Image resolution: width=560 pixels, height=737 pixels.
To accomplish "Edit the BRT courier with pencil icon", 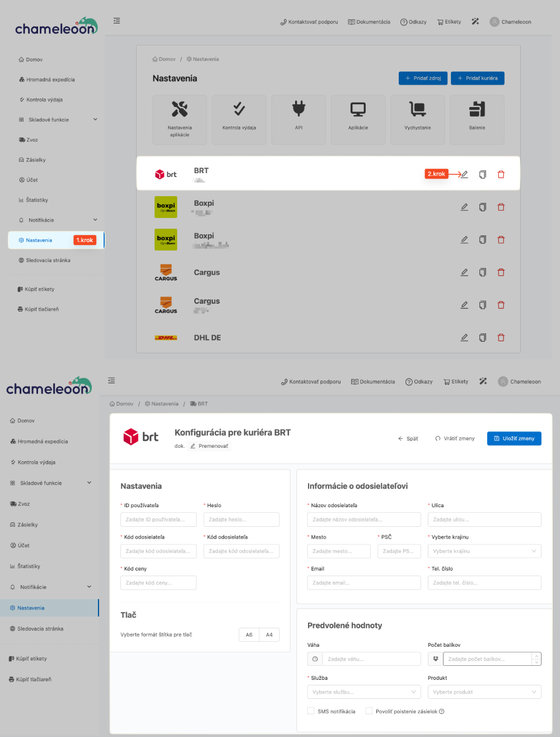I will (x=464, y=174).
